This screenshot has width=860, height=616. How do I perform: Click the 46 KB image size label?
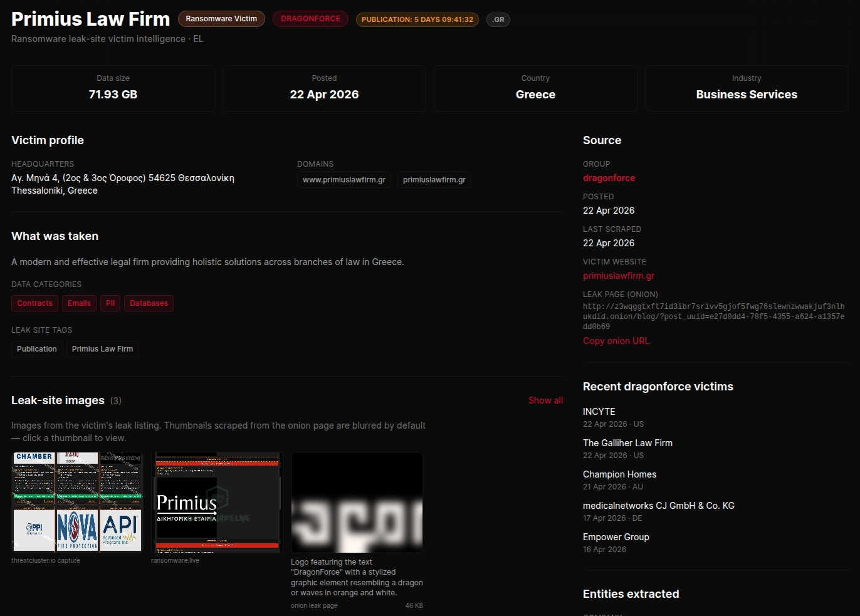(x=414, y=605)
